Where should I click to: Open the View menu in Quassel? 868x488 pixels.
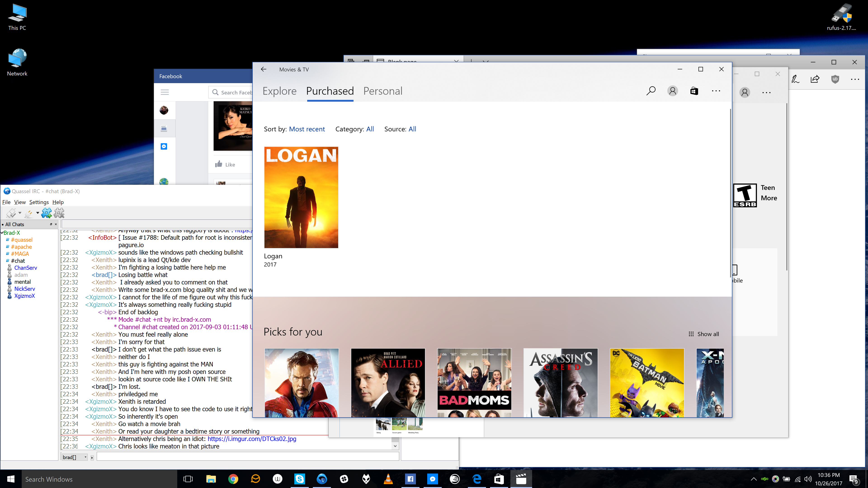click(x=20, y=202)
